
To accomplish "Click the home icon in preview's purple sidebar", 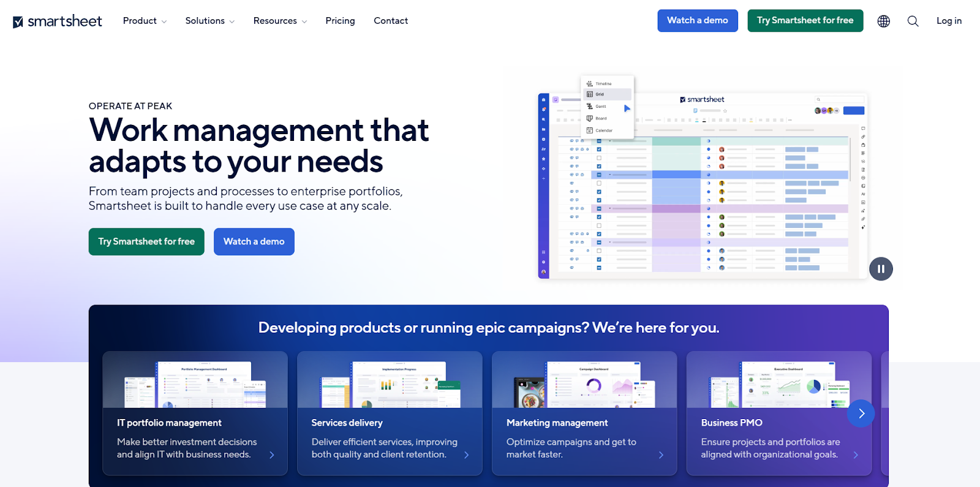I will pos(543,100).
